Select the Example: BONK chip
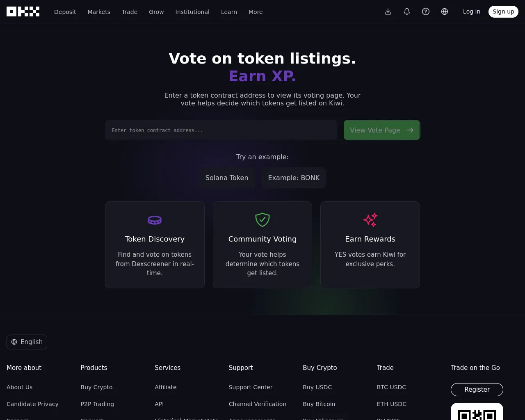 pyautogui.click(x=294, y=178)
